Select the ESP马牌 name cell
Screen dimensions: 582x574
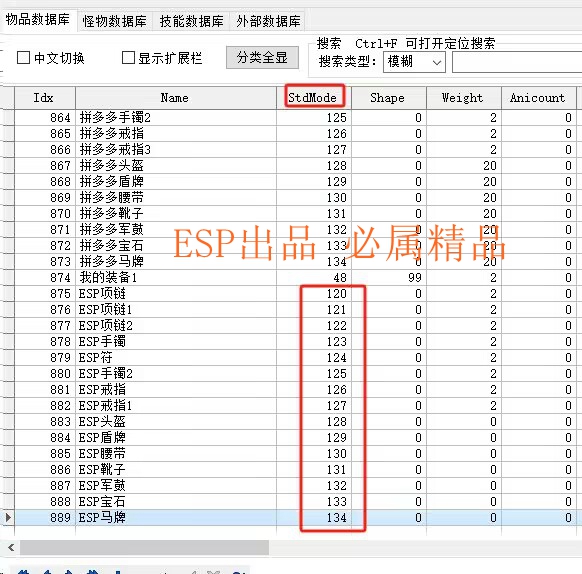[176, 518]
